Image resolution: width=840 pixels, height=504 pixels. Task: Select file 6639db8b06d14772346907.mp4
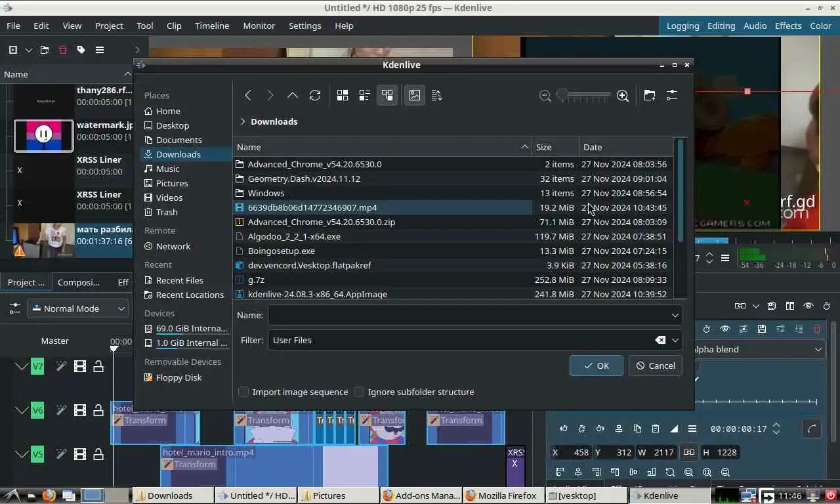pos(382,207)
